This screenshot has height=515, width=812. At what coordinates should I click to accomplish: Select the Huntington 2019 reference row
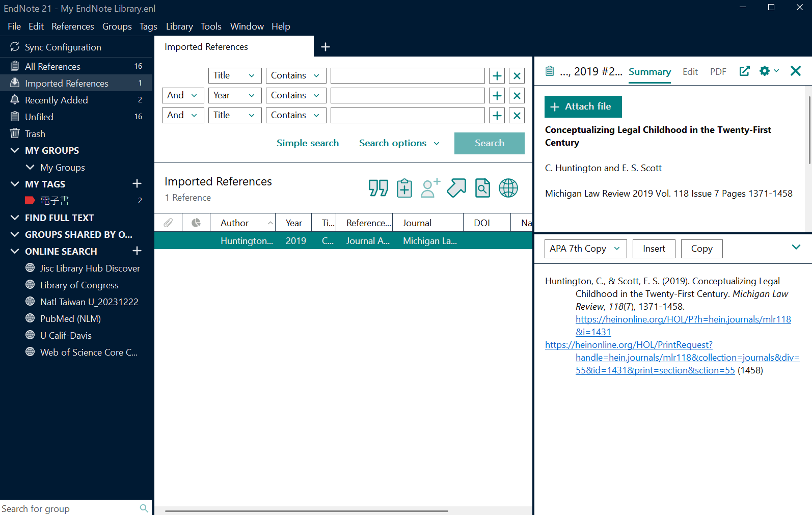pyautogui.click(x=343, y=240)
